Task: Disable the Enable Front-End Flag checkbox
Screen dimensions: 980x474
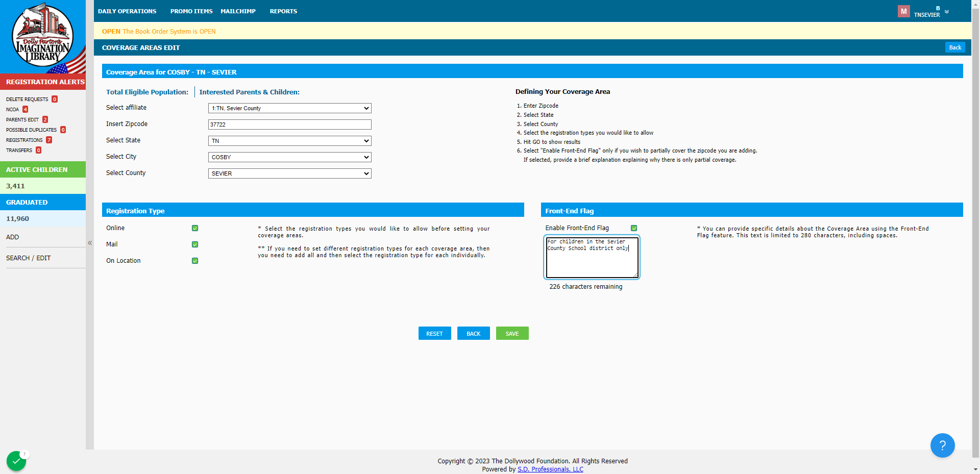Action: (634, 228)
